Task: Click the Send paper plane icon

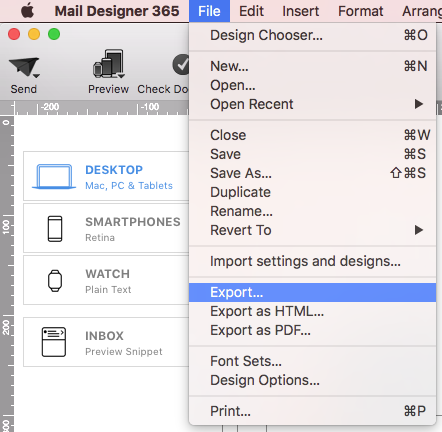Action: tap(23, 67)
